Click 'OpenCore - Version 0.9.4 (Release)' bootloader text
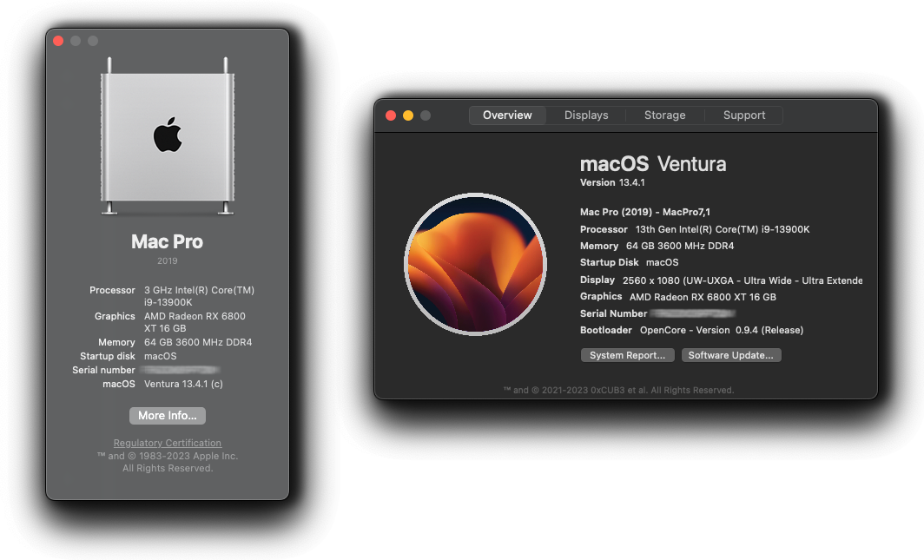The height and width of the screenshot is (560, 924). coord(722,330)
